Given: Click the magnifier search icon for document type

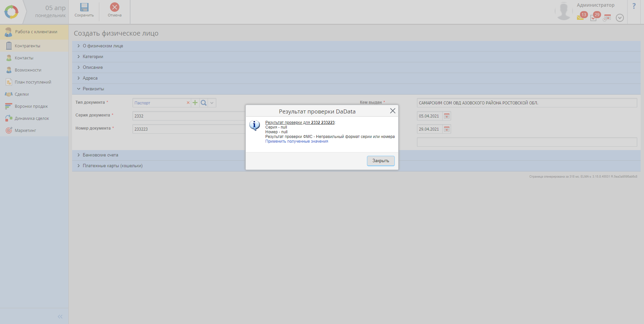Looking at the screenshot, I should pos(204,103).
